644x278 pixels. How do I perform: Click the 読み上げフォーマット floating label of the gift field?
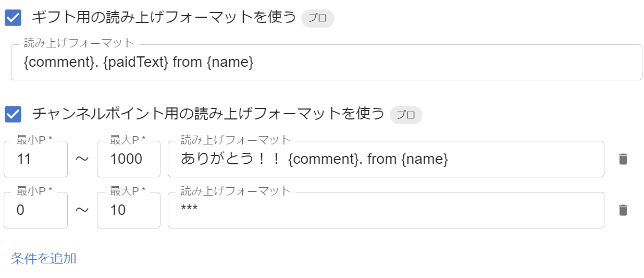tap(79, 43)
